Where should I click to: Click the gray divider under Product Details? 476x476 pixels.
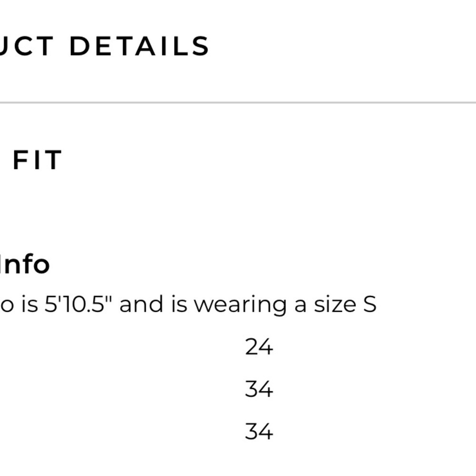tap(238, 103)
